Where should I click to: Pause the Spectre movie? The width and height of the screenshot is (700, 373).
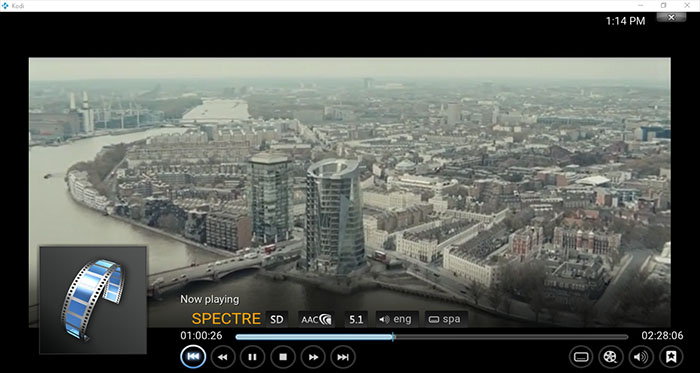(x=252, y=357)
